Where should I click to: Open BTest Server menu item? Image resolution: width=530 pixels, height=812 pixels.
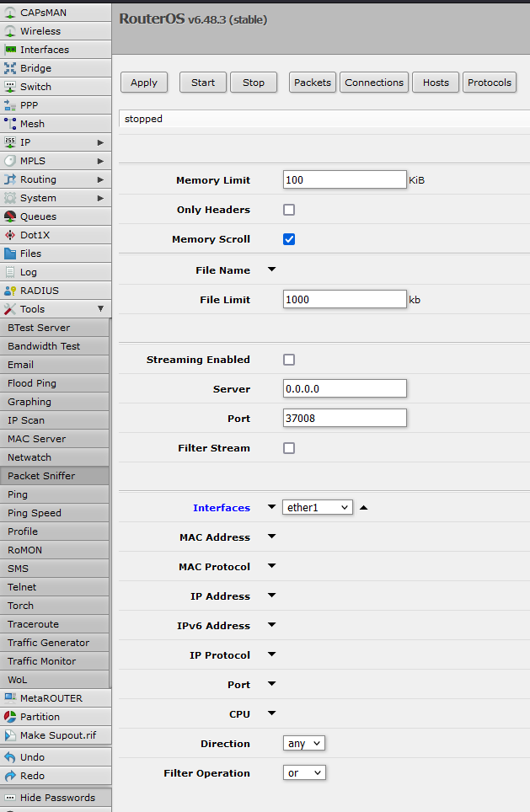coord(55,328)
